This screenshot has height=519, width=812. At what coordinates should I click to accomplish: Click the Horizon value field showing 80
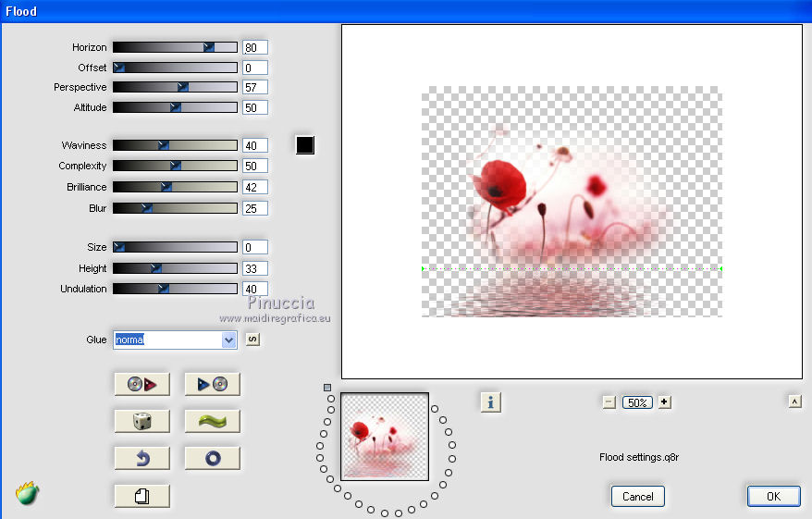(x=255, y=47)
